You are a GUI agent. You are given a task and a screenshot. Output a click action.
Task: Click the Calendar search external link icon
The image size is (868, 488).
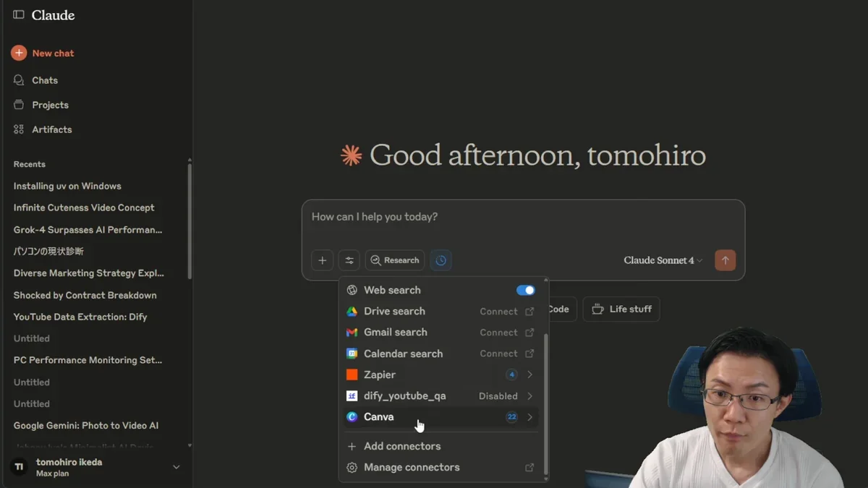[529, 354]
